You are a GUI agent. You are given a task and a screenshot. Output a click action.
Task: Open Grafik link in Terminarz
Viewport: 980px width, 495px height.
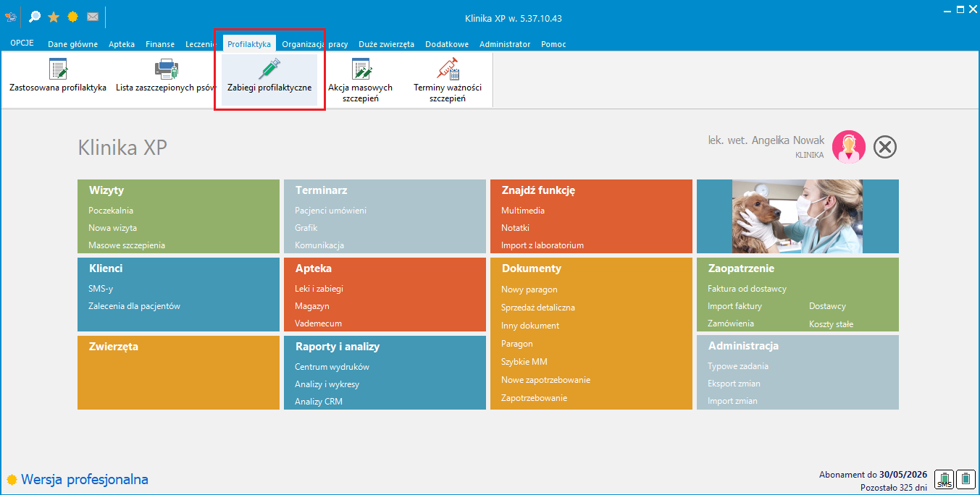point(306,228)
